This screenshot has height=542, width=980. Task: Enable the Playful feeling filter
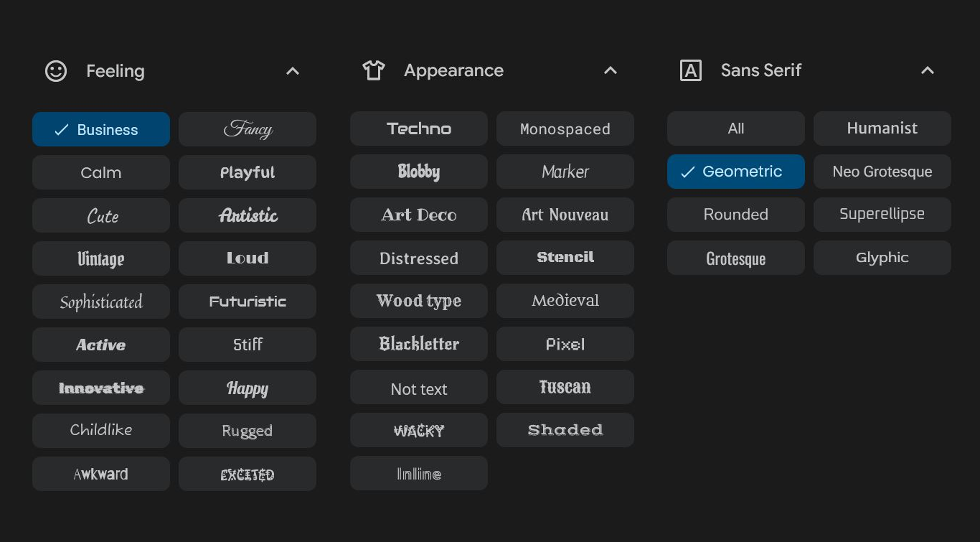[247, 172]
